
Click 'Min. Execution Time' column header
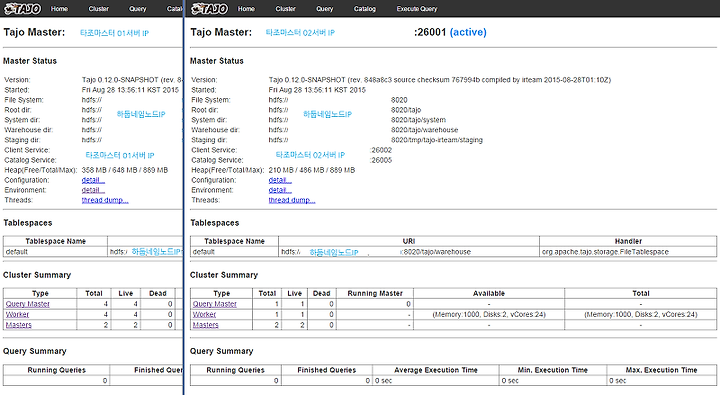click(x=552, y=370)
